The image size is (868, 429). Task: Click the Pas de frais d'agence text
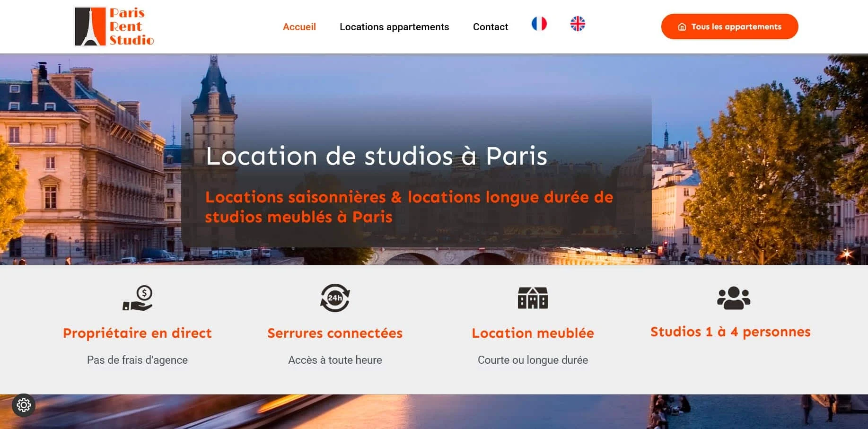tap(137, 360)
